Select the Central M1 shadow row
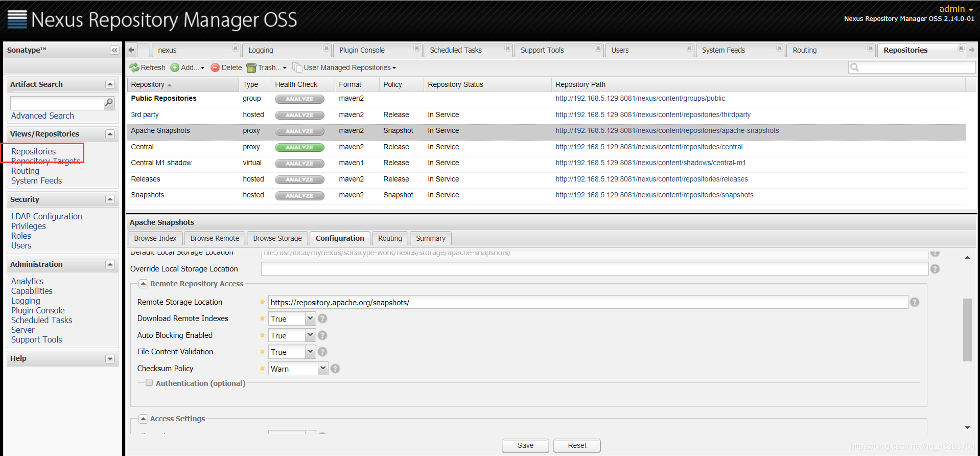The width and height of the screenshot is (980, 456). click(x=546, y=163)
